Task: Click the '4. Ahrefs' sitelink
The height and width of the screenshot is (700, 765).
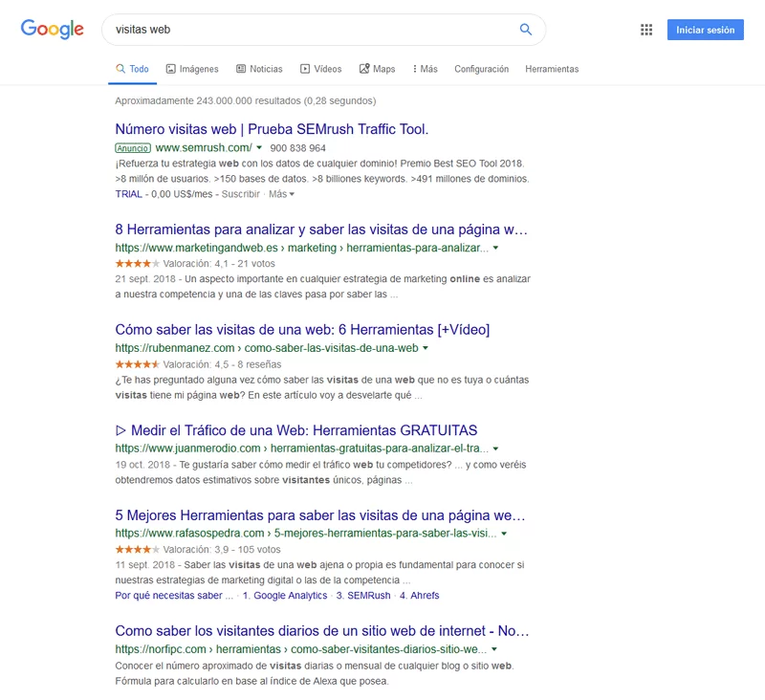Action: (420, 596)
